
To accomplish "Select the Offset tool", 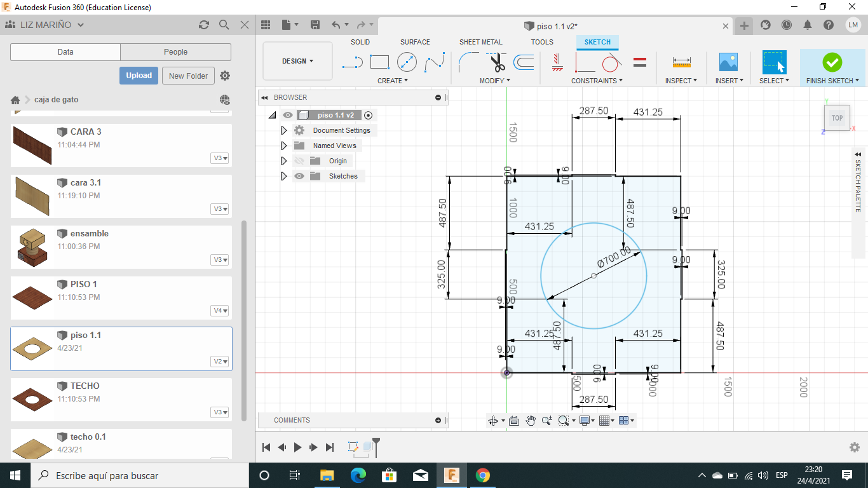I will coord(524,62).
